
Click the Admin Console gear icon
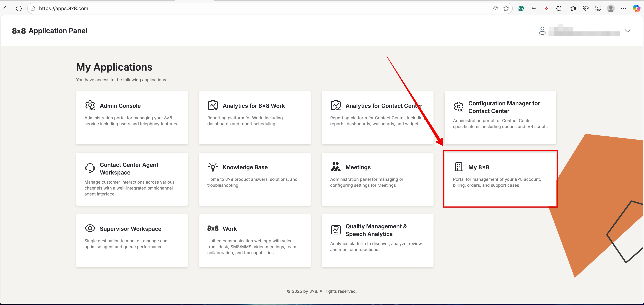pyautogui.click(x=90, y=105)
